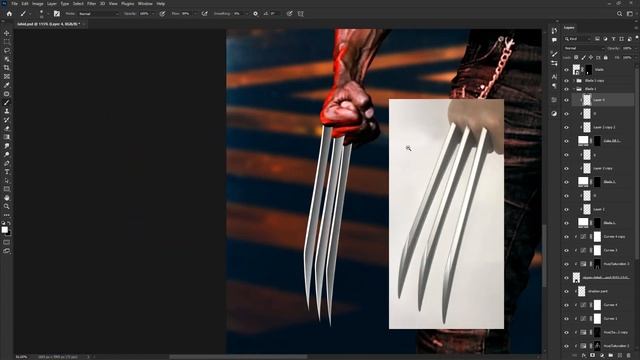Hide the Layer 1 copy 2 layer

(x=566, y=127)
